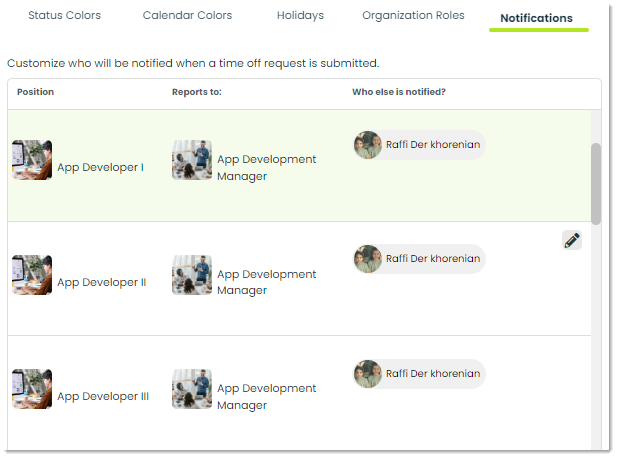The image size is (617, 458).
Task: Click the App Developer III position thumbnail
Action: coord(32,389)
